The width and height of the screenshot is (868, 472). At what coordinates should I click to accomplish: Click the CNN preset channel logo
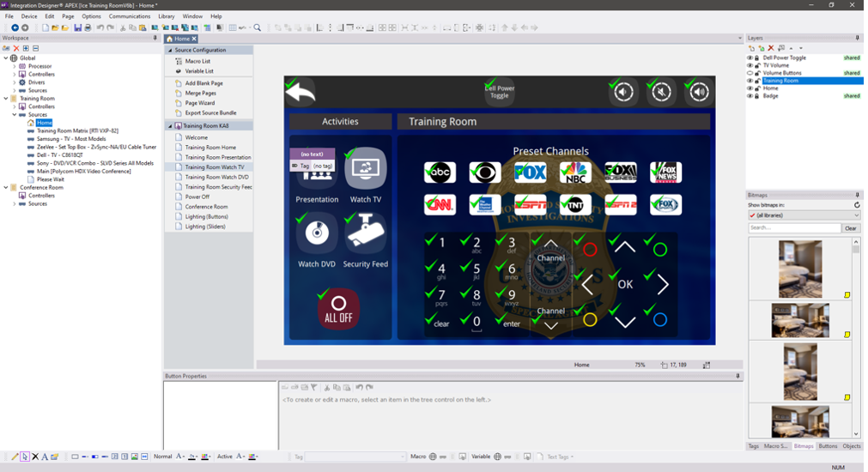(440, 205)
